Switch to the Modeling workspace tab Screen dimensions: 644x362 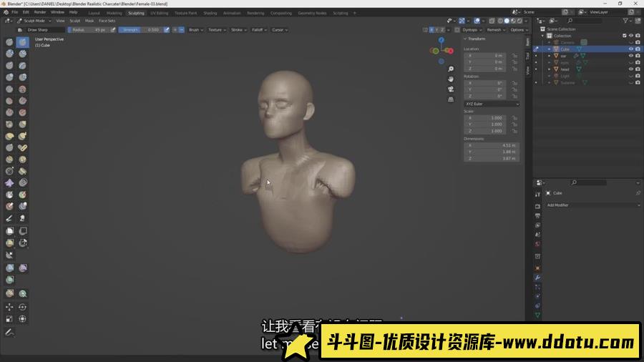[x=114, y=13]
